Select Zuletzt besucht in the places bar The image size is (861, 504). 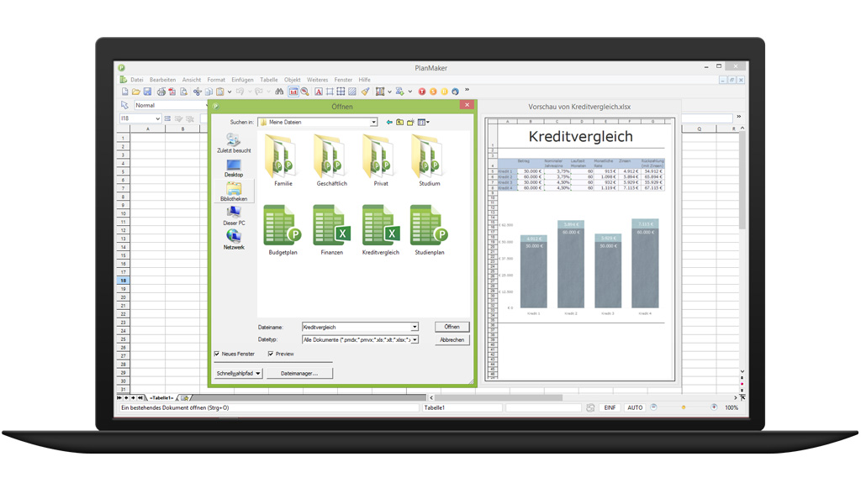coord(234,143)
